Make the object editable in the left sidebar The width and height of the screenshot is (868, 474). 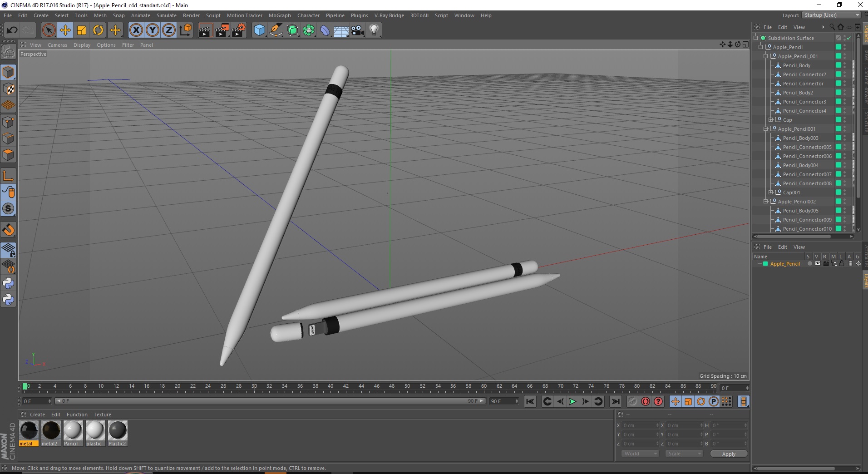(8, 52)
